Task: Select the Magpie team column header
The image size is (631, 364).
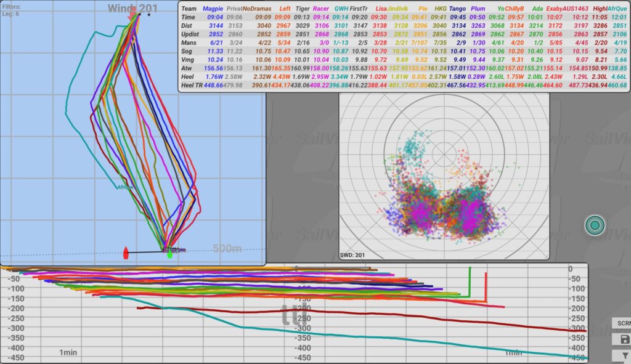Action: click(213, 9)
